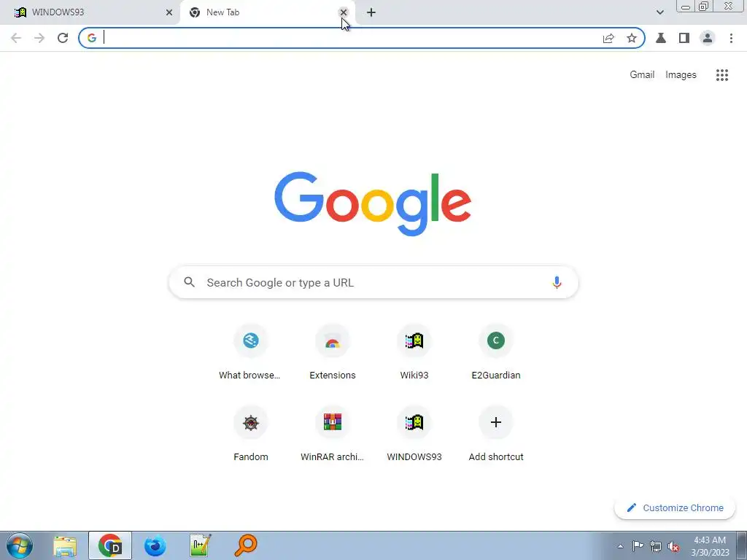This screenshot has width=747, height=560.
Task: Click the forward navigation arrow
Action: click(39, 38)
